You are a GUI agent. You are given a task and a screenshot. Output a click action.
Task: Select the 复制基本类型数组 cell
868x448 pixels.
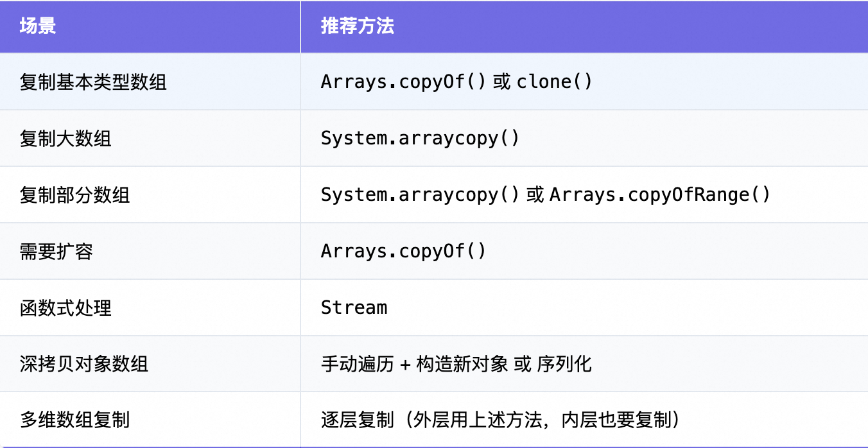[x=150, y=82]
